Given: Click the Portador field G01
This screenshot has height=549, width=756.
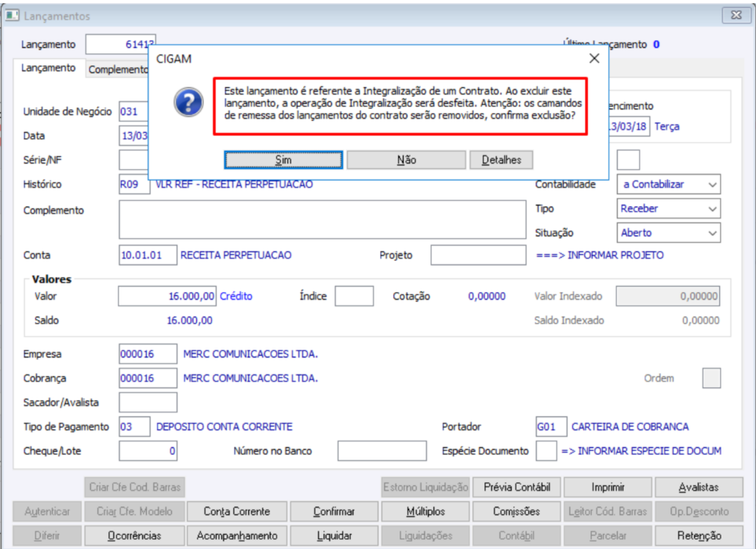Looking at the screenshot, I should pos(551,427).
